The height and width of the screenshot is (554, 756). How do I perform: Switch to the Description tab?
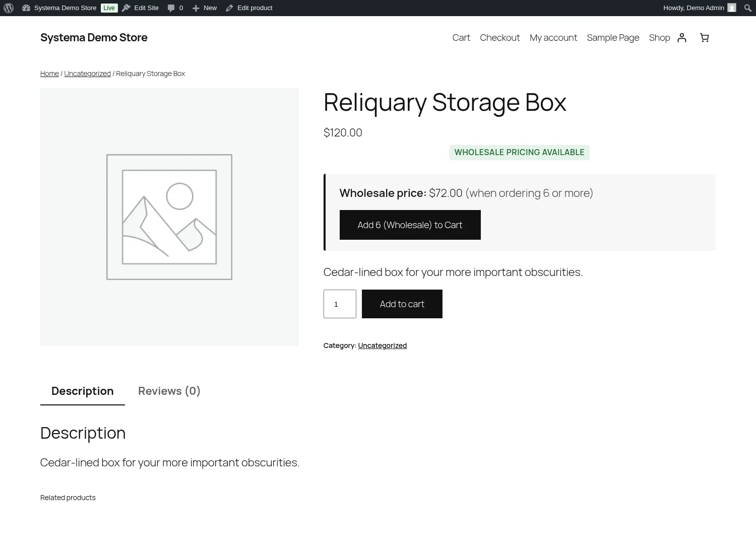click(83, 391)
